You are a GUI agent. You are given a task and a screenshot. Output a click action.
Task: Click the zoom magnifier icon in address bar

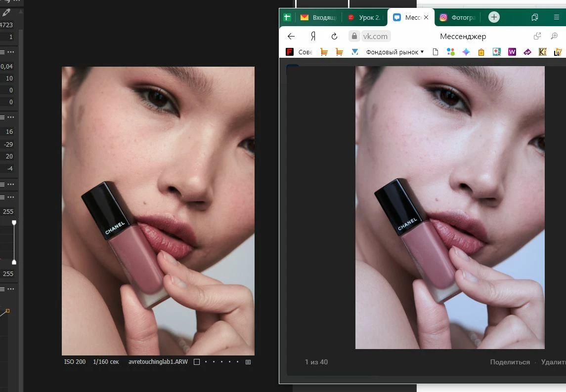554,36
